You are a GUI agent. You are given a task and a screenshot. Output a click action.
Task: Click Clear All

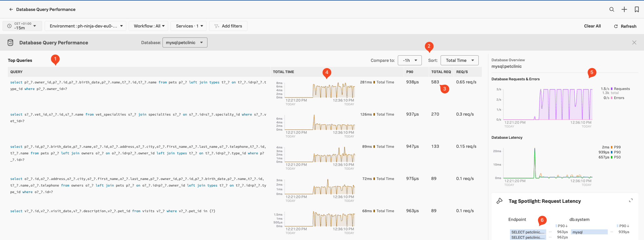pos(592,26)
